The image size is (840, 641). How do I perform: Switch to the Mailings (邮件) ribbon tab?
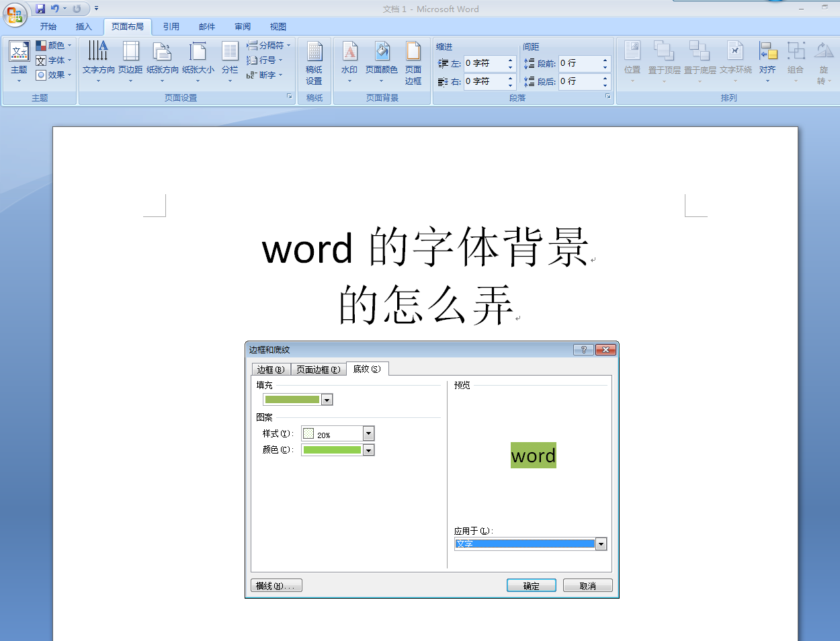[207, 27]
